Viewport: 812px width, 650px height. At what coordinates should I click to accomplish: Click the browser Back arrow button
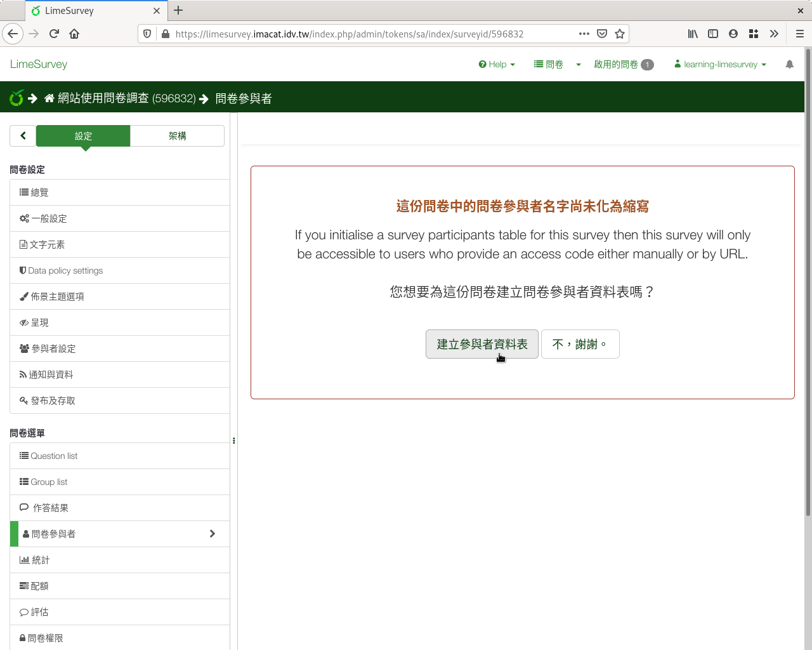[x=13, y=34]
